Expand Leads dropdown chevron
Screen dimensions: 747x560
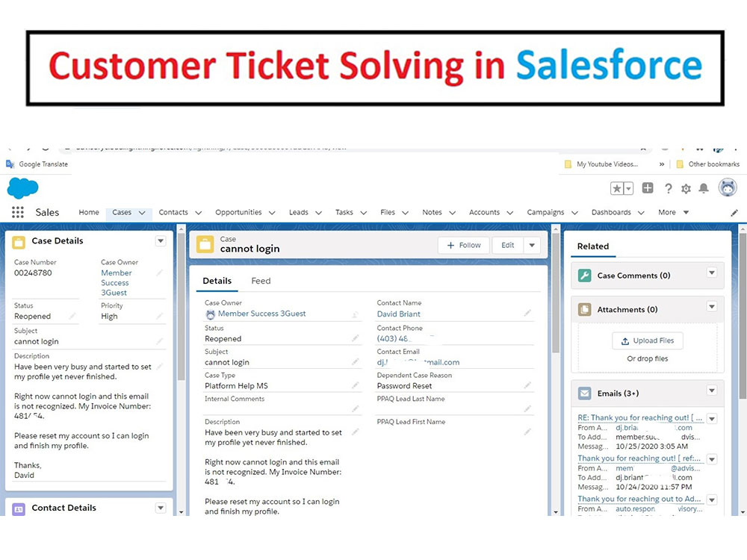pyautogui.click(x=319, y=213)
